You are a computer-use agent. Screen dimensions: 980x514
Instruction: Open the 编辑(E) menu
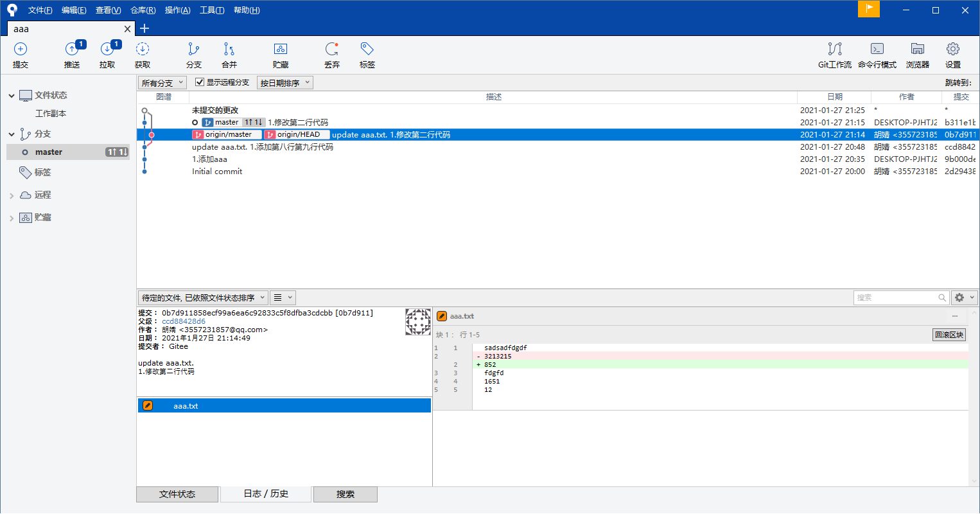click(x=74, y=10)
